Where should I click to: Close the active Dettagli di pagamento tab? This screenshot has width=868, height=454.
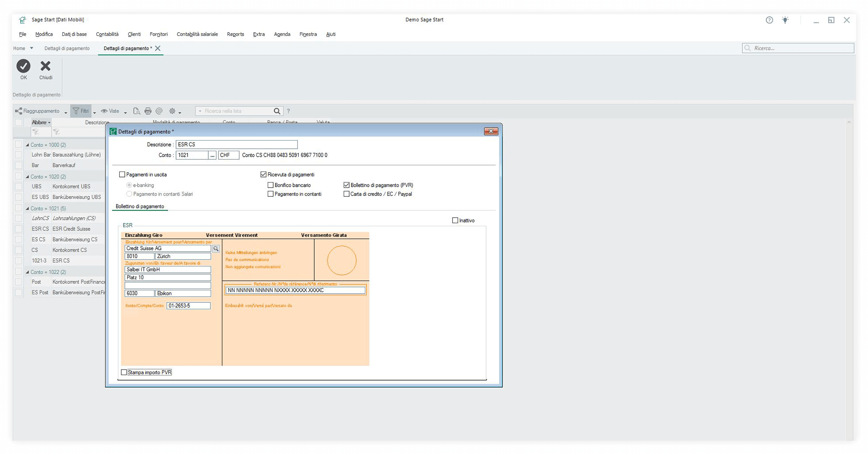pos(158,48)
